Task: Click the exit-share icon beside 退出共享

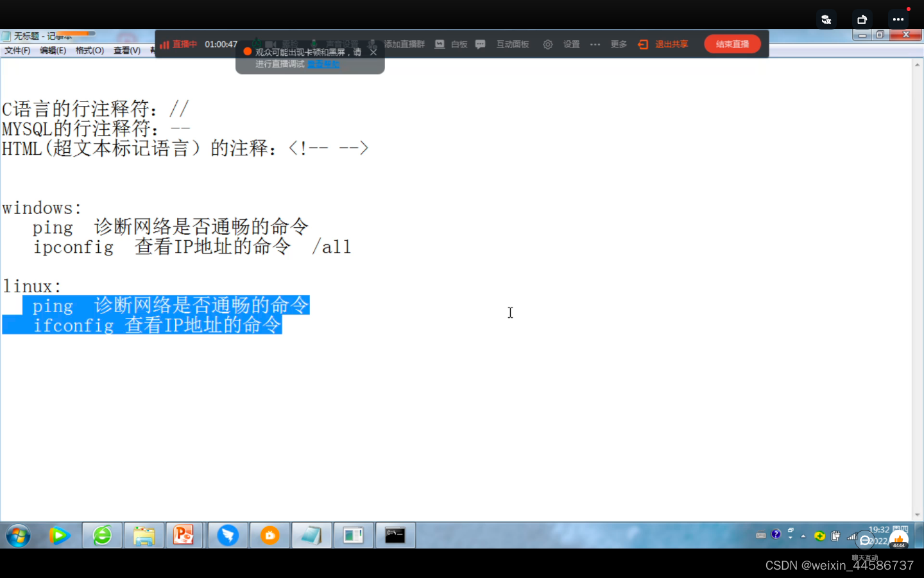Action: coord(643,44)
